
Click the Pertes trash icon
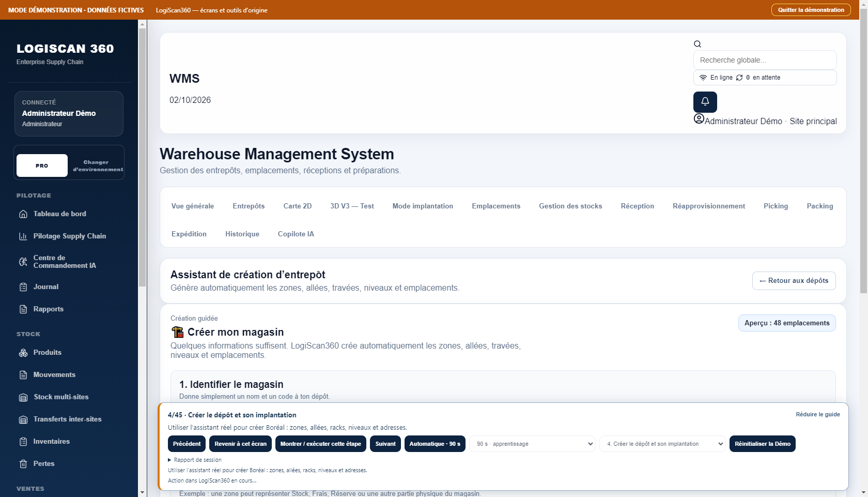point(23,464)
